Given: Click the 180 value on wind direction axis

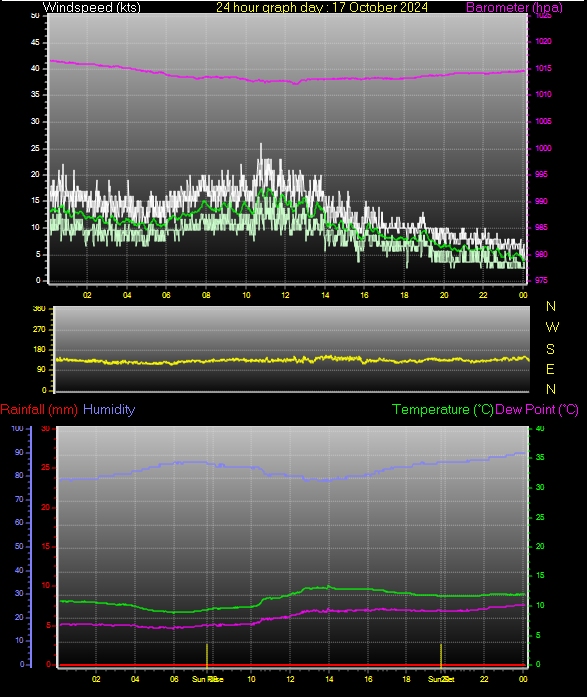Looking at the screenshot, I should pyautogui.click(x=39, y=349).
